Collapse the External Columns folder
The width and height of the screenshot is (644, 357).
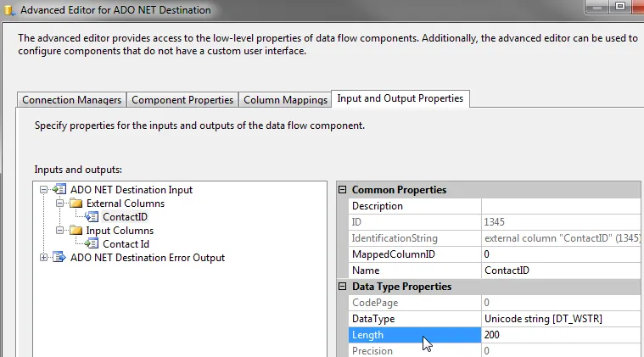(59, 204)
